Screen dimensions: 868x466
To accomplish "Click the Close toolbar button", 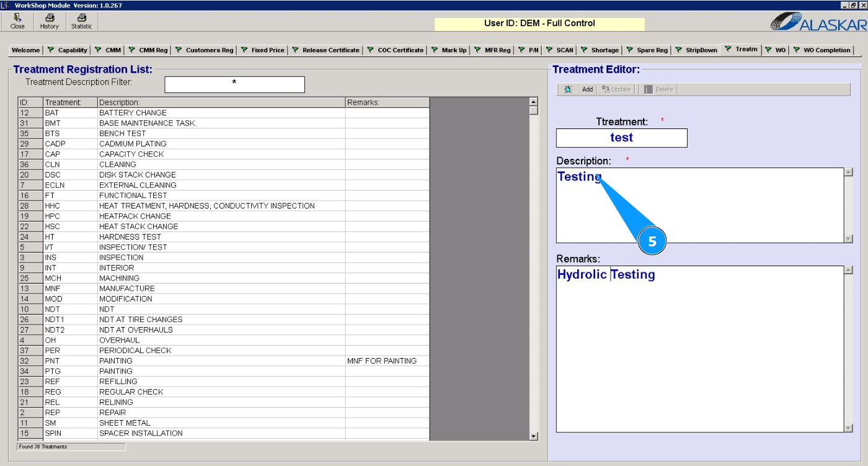I will pyautogui.click(x=18, y=22).
